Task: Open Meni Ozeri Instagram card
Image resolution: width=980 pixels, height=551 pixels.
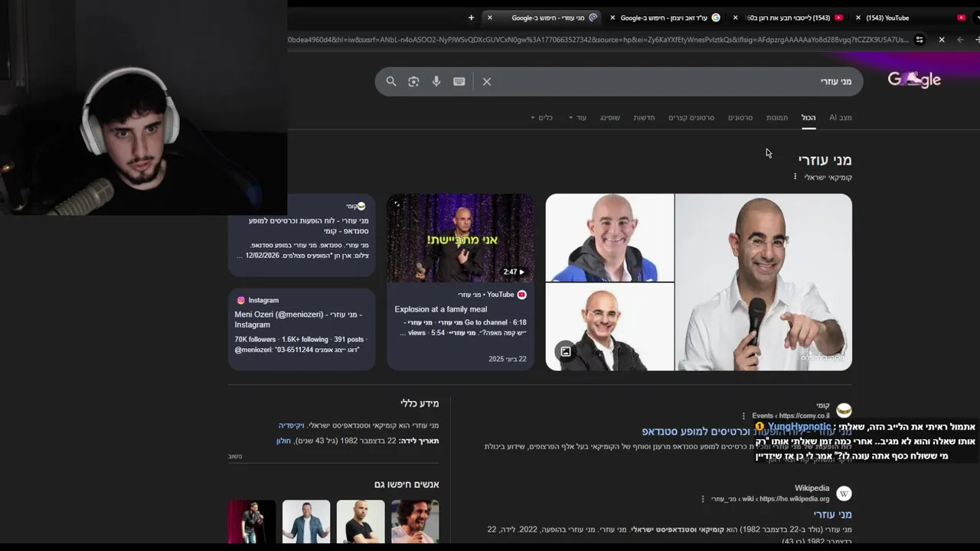Action: (302, 329)
